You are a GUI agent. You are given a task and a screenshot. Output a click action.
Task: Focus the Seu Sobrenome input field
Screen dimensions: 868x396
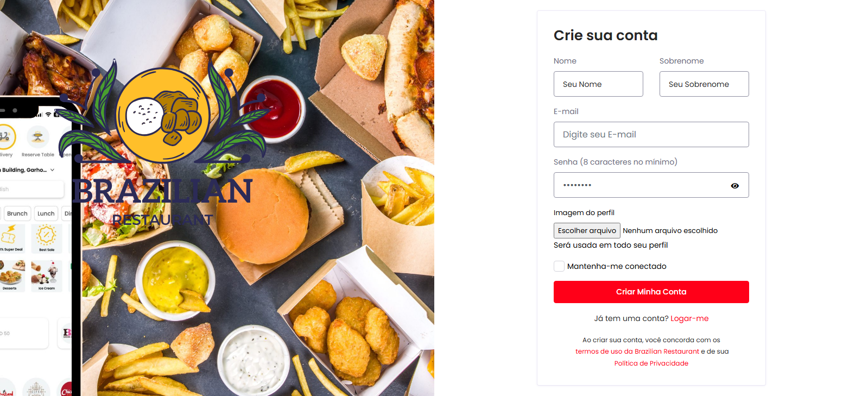point(704,84)
